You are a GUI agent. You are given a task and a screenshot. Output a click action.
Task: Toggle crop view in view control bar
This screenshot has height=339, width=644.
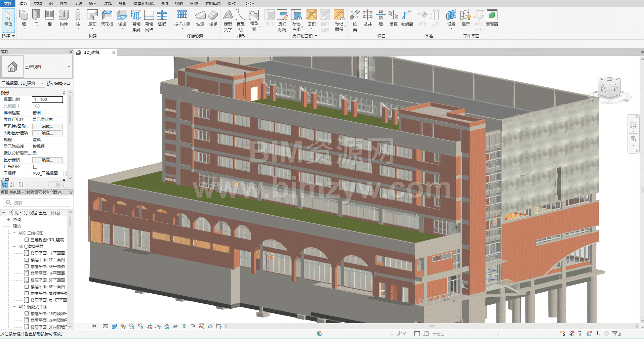point(149,326)
